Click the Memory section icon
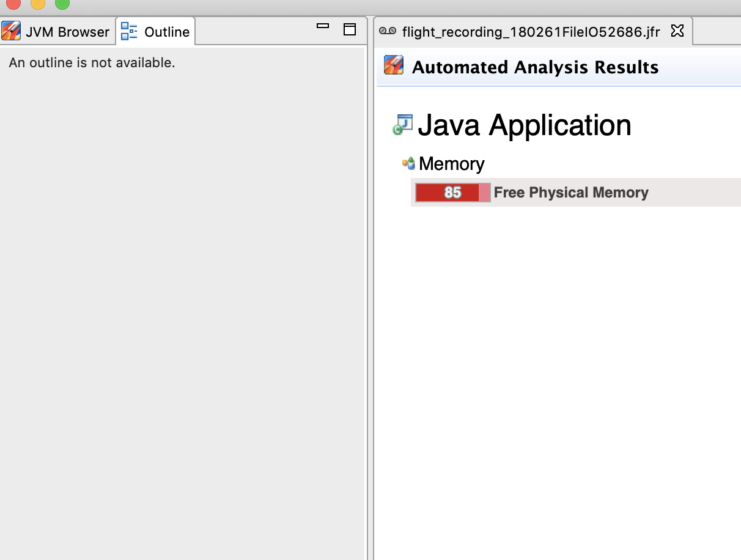This screenshot has height=560, width=741. 408,163
